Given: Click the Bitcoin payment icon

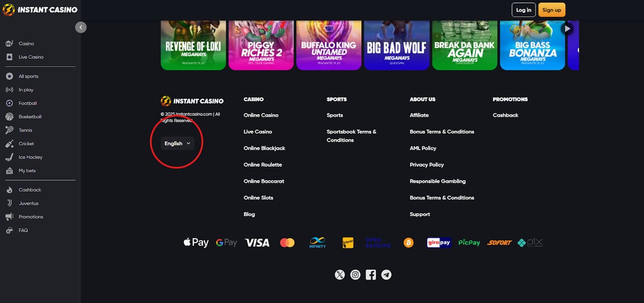Looking at the screenshot, I should [x=408, y=243].
